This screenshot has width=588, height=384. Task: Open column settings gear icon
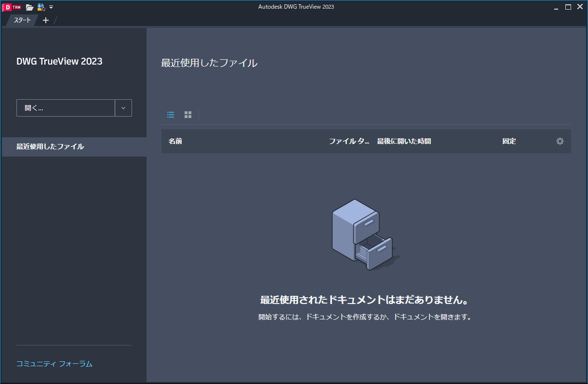[560, 141]
